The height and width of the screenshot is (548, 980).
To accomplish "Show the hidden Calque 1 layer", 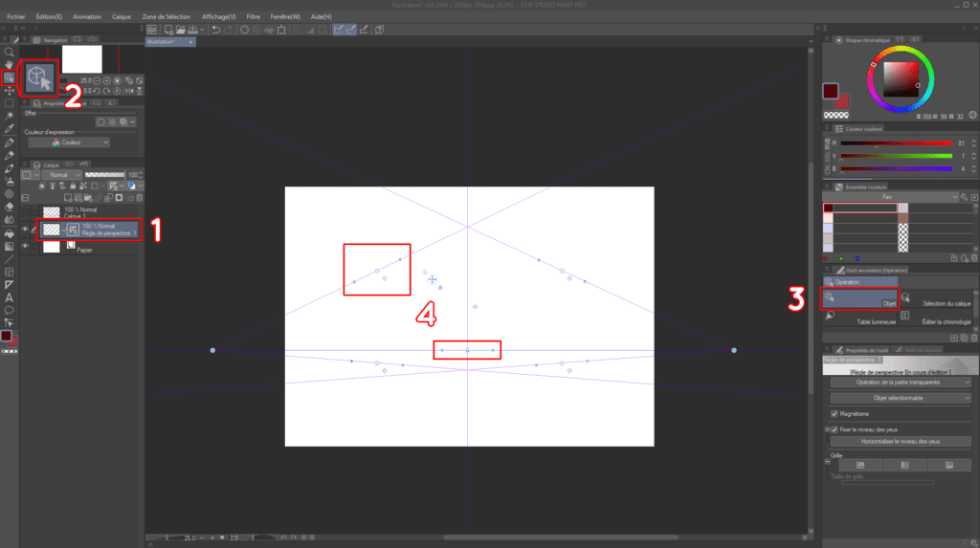I will tap(25, 213).
